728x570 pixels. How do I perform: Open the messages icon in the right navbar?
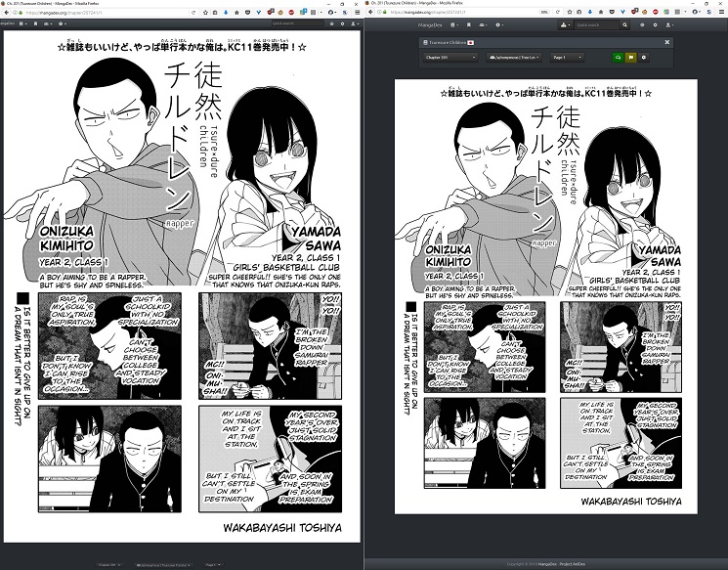pyautogui.click(x=642, y=24)
